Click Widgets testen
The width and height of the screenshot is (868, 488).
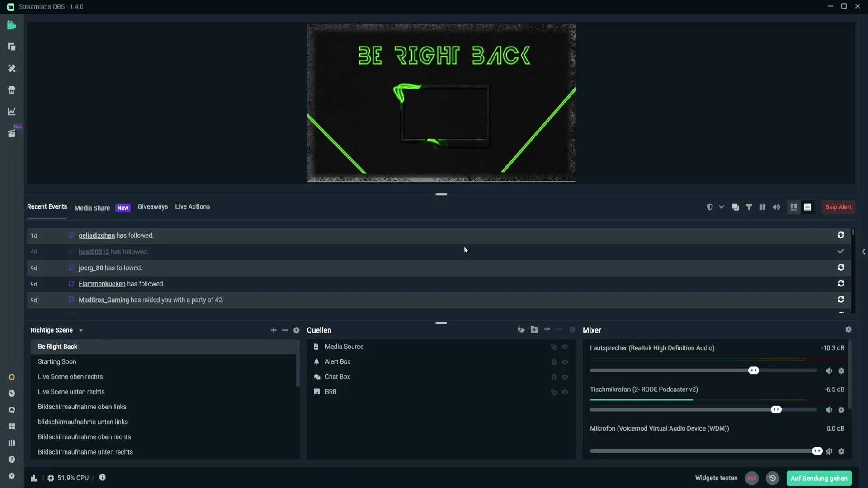pos(716,478)
